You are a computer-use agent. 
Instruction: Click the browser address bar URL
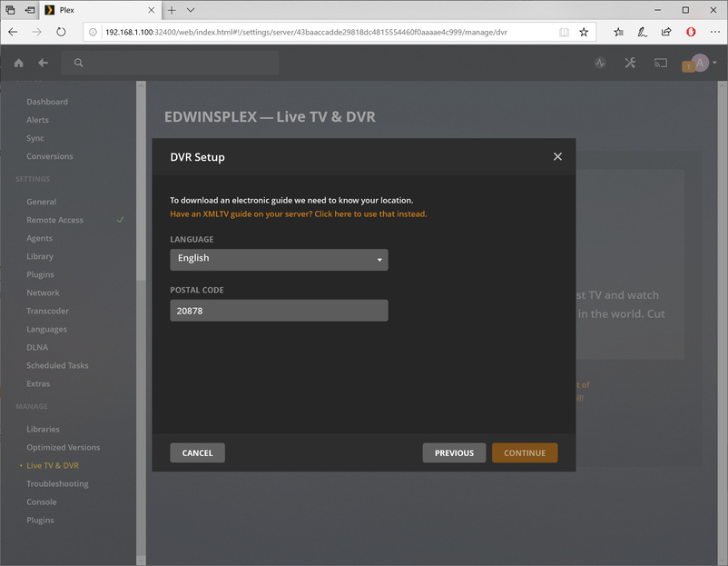(306, 32)
